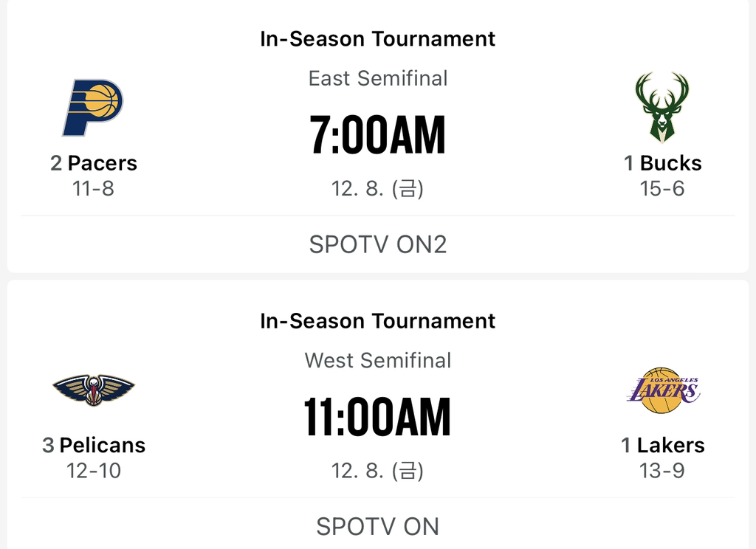
Task: Tap the Lakers 13-9 record
Action: (x=662, y=471)
